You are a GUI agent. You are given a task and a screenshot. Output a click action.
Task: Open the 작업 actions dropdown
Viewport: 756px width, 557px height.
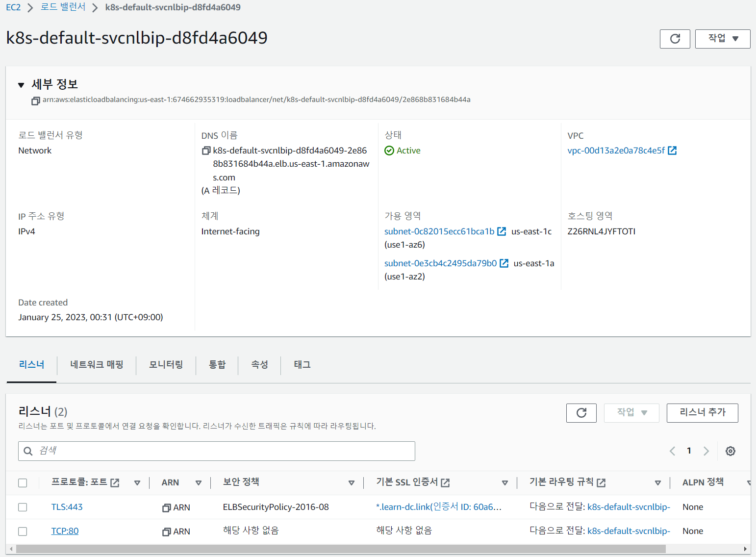[x=722, y=39]
